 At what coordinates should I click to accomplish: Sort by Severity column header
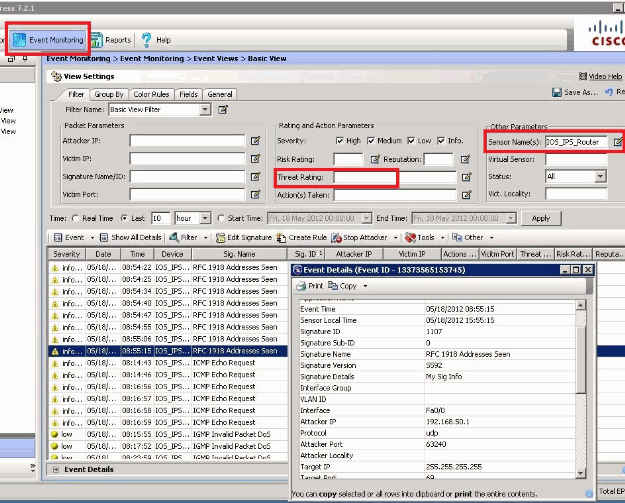pos(67,254)
